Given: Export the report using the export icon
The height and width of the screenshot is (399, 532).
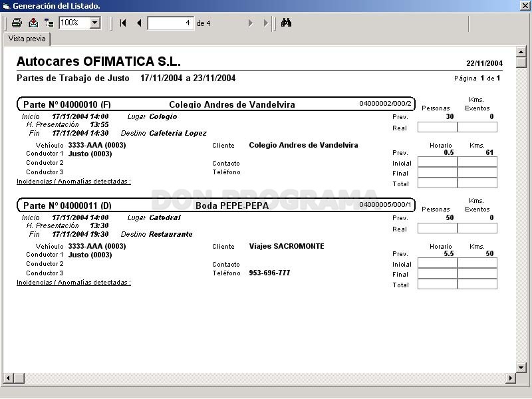Looking at the screenshot, I should point(33,23).
